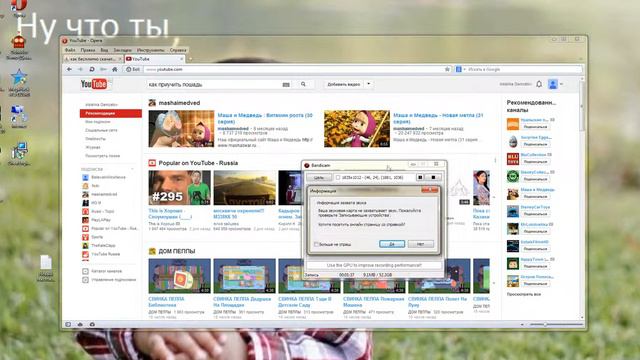This screenshot has height=360, width=640.
Task: Toggle the checkbox before Bandicam's capture area size
Action: click(338, 178)
